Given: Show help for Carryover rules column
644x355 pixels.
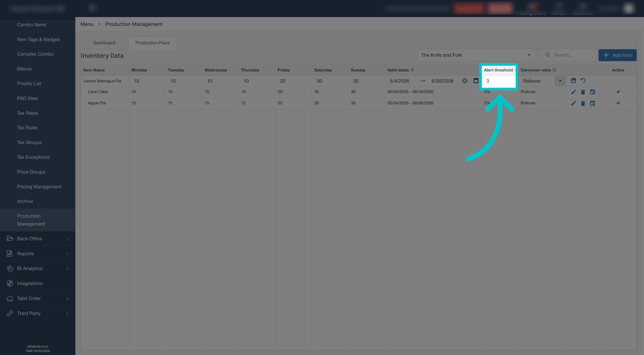Looking at the screenshot, I should (554, 70).
